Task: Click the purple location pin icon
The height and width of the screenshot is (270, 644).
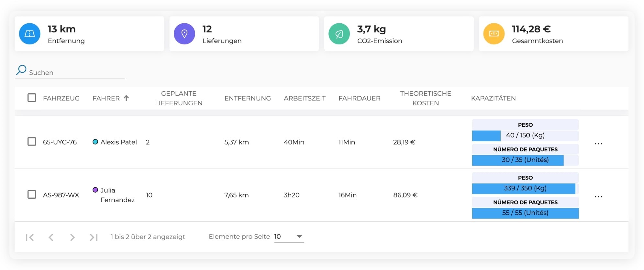Action: (x=184, y=34)
